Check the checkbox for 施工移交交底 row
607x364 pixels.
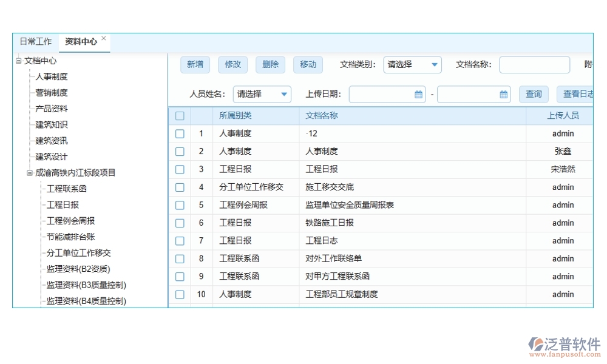180,187
